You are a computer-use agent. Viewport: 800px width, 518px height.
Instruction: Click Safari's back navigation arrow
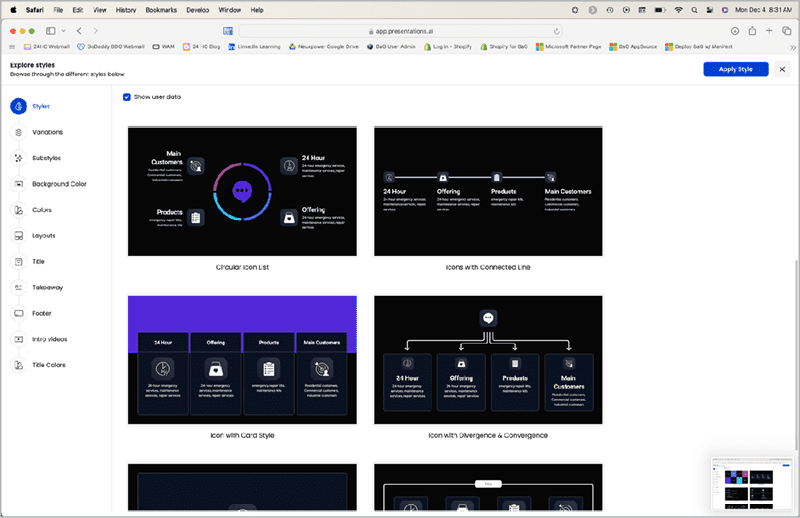(x=79, y=31)
